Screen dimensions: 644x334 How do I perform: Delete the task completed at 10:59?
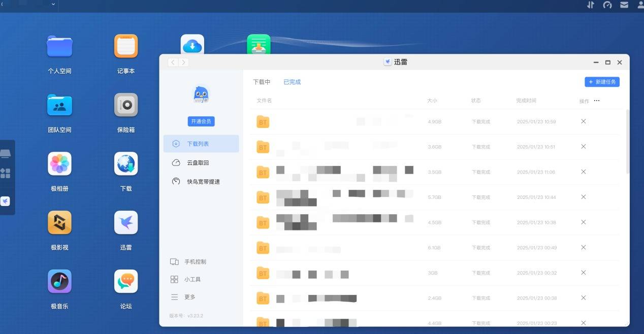click(x=584, y=121)
